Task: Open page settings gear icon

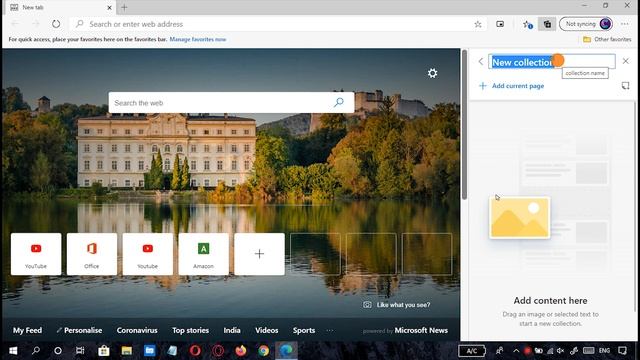Action: coord(432,73)
